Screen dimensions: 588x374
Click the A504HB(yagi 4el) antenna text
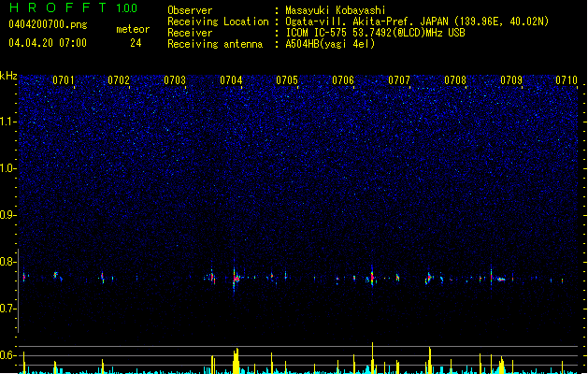[x=330, y=44]
